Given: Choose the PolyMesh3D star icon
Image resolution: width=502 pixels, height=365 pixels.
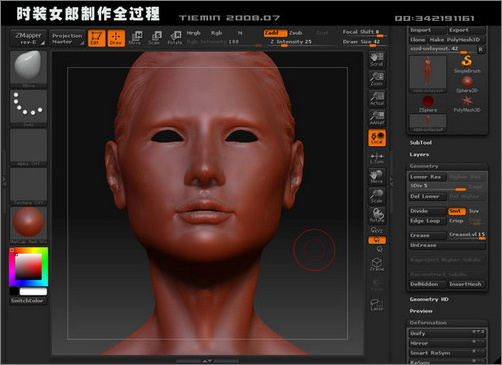Looking at the screenshot, I should (467, 104).
